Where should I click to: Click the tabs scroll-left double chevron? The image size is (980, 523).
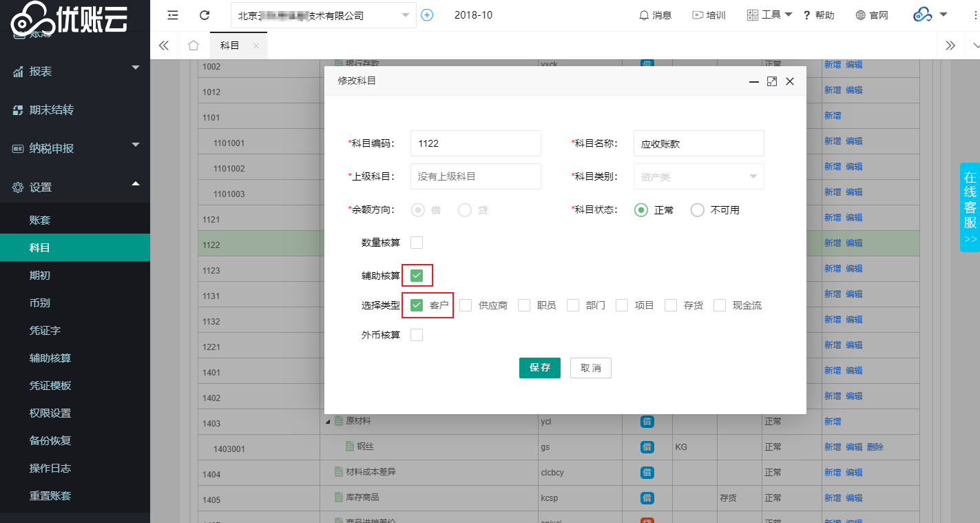coord(164,45)
